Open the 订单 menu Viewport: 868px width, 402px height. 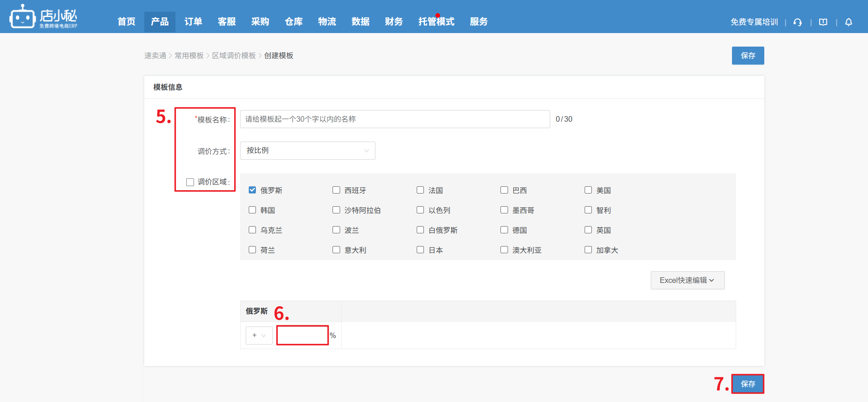click(193, 22)
